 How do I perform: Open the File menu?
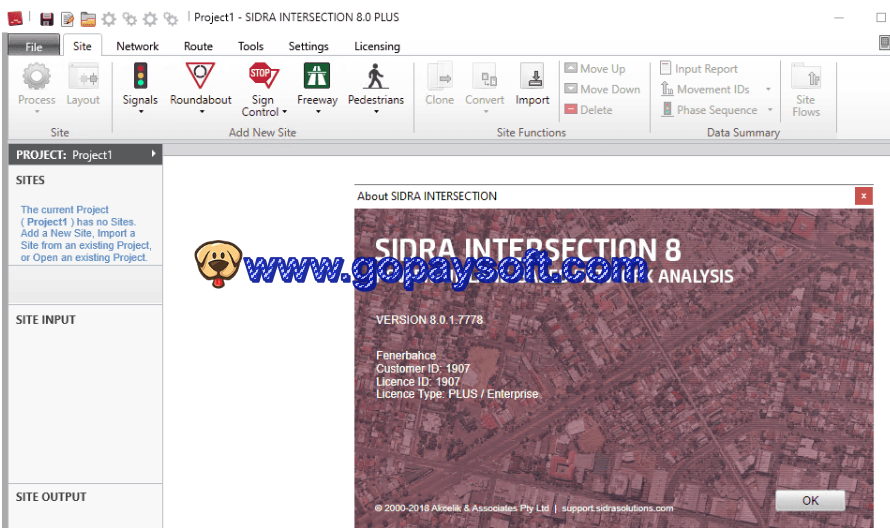[x=33, y=46]
